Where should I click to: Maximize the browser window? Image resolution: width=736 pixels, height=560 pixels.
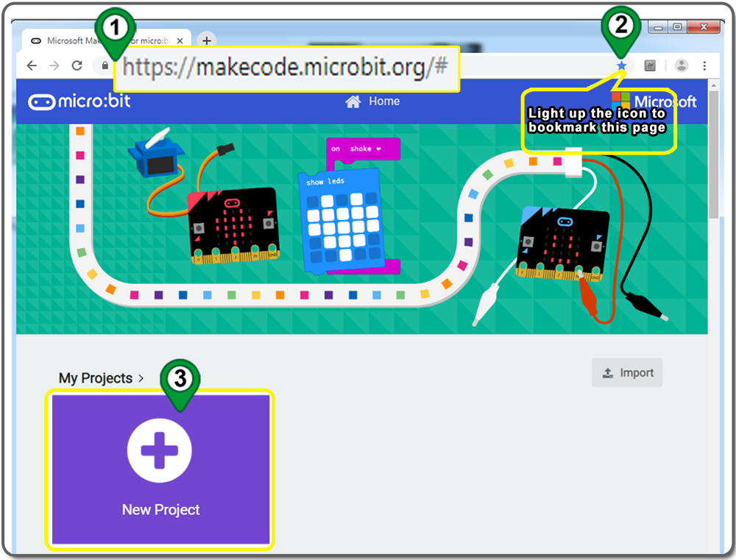tap(677, 27)
